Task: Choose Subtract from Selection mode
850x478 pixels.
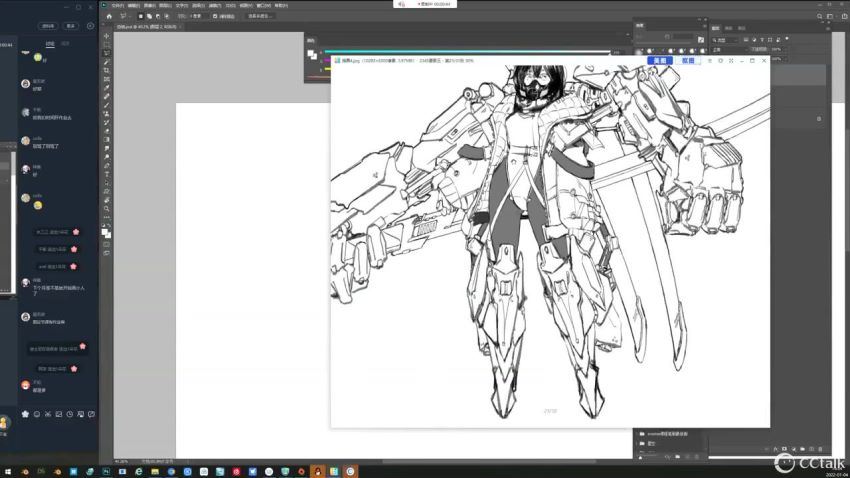Action: point(158,16)
